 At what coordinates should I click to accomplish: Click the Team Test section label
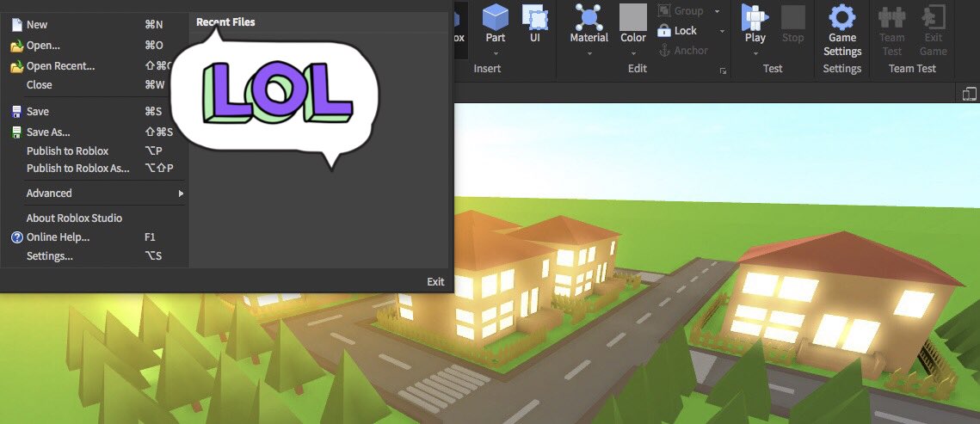tap(912, 69)
